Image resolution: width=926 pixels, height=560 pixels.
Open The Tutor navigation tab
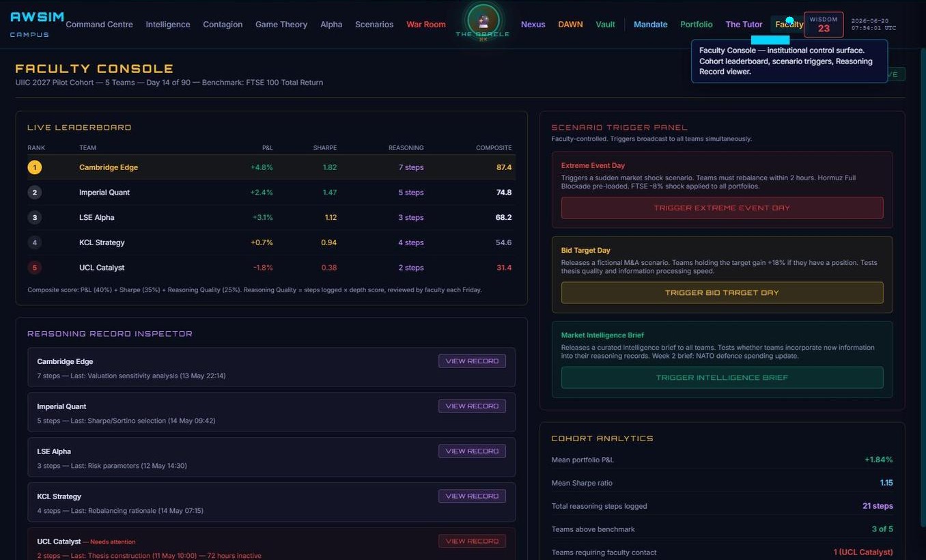tap(744, 25)
